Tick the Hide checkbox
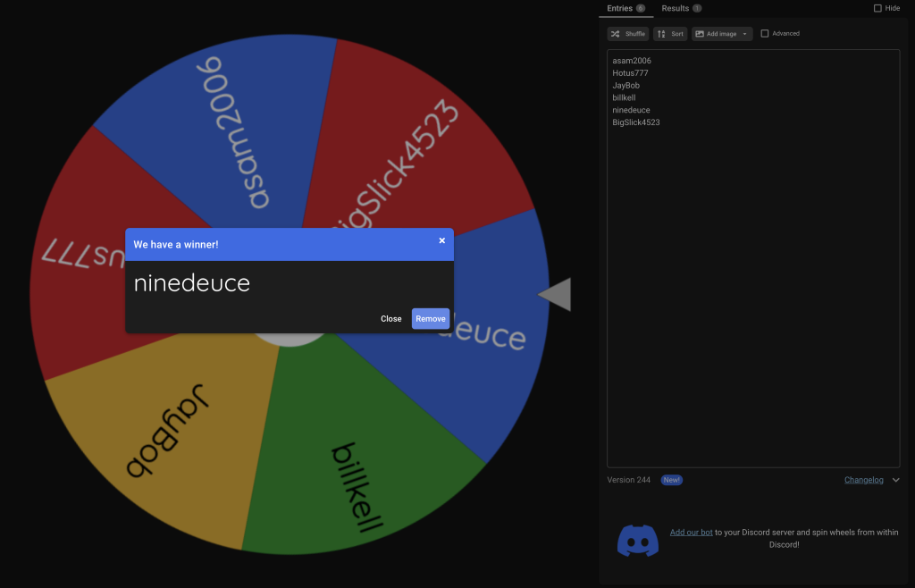Image resolution: width=915 pixels, height=588 pixels. point(877,8)
